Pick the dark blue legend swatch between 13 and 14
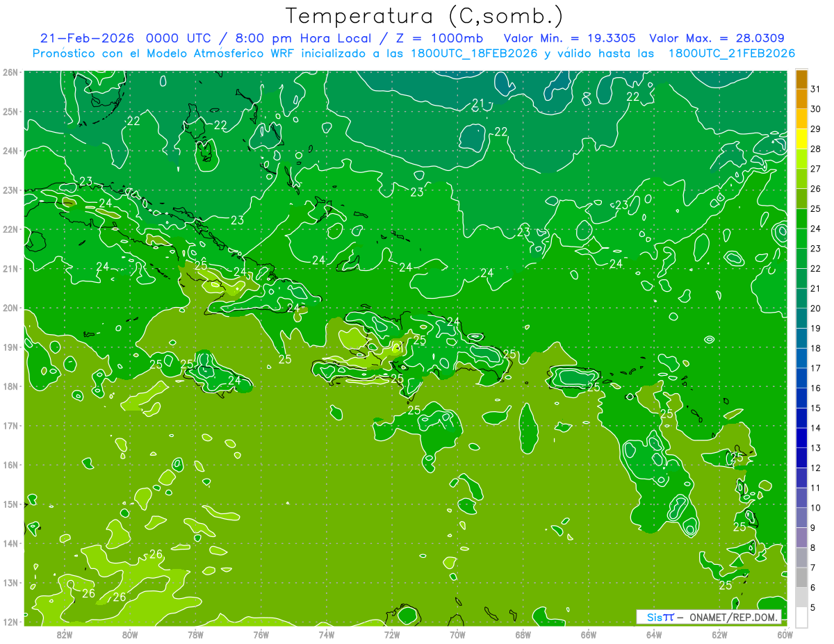This screenshot has height=644, width=834. [801, 438]
